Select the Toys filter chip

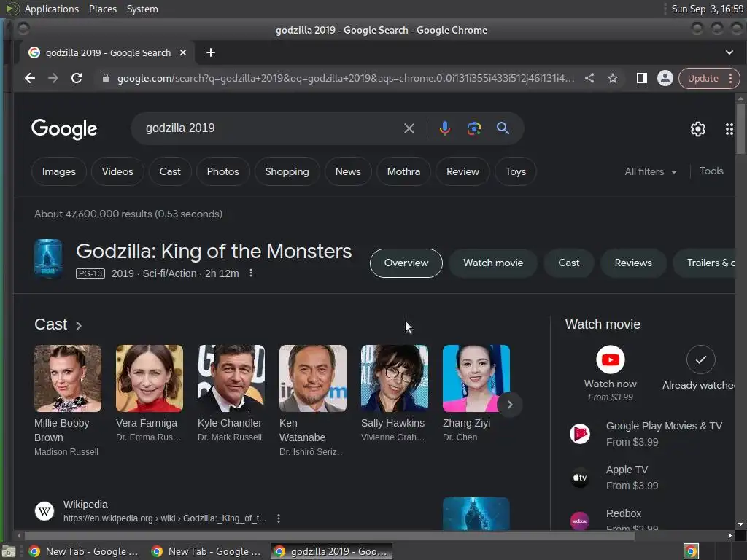point(516,171)
